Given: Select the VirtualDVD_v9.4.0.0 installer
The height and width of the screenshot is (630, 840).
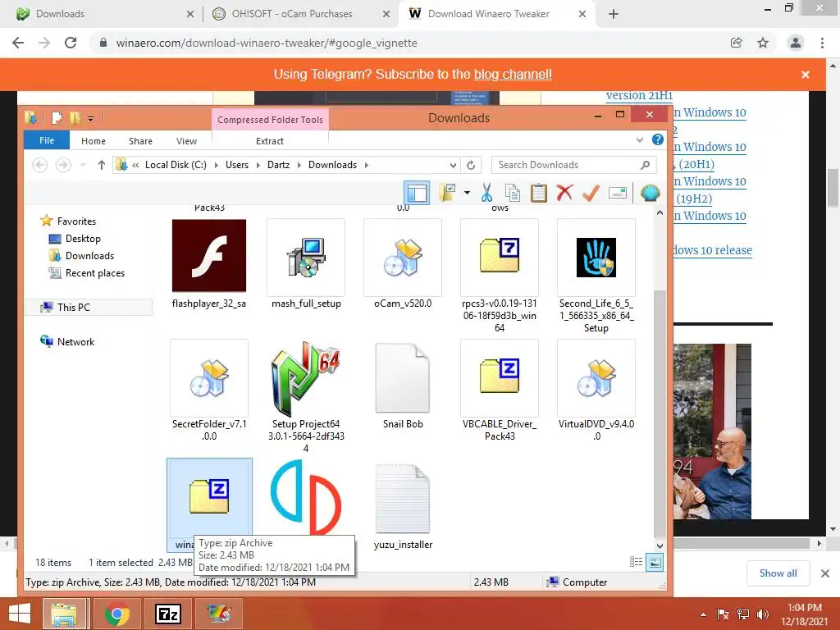Looking at the screenshot, I should [596, 390].
